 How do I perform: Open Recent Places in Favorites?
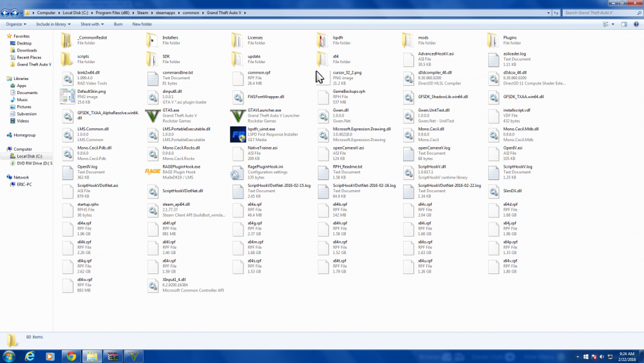point(29,57)
